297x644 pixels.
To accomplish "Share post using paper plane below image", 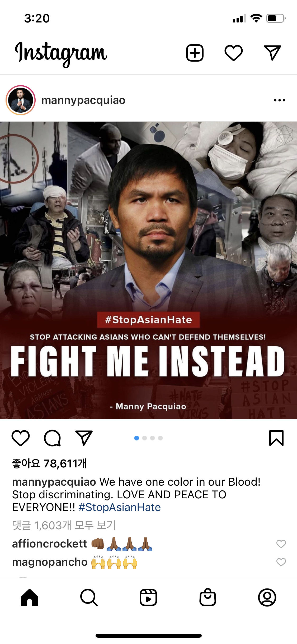I will click(x=84, y=438).
